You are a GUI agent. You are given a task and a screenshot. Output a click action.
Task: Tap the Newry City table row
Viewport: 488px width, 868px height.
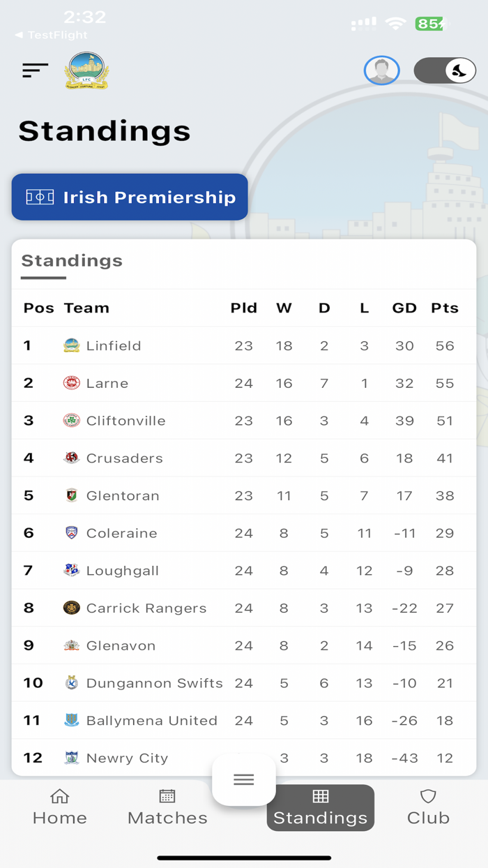tap(244, 758)
